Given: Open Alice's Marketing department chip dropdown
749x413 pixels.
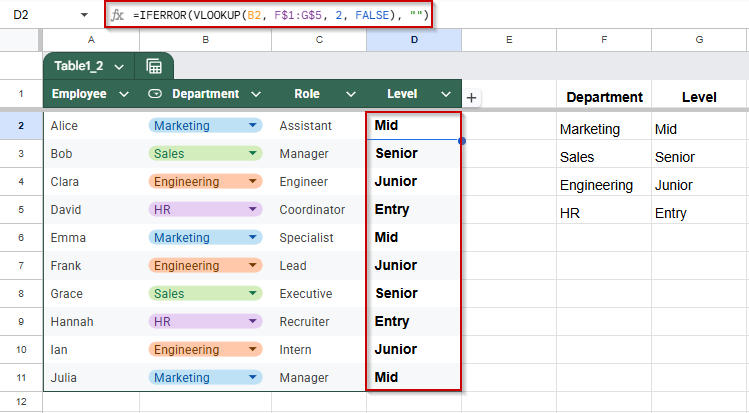Looking at the screenshot, I should coord(253,126).
